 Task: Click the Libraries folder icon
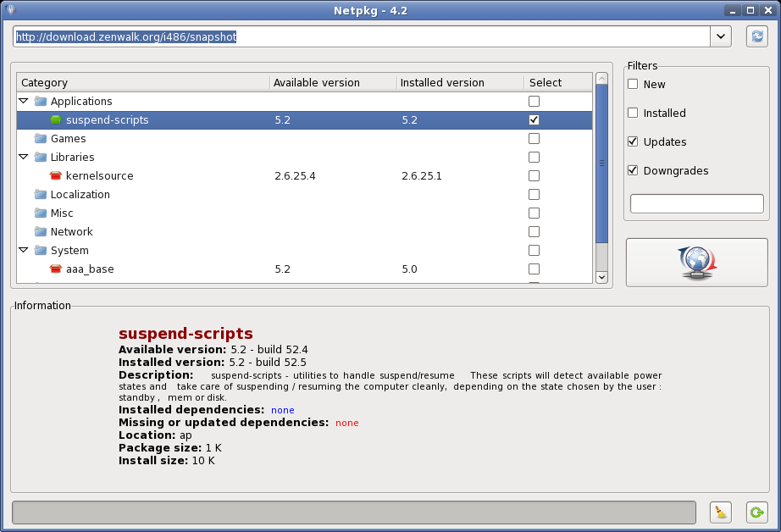click(x=41, y=157)
